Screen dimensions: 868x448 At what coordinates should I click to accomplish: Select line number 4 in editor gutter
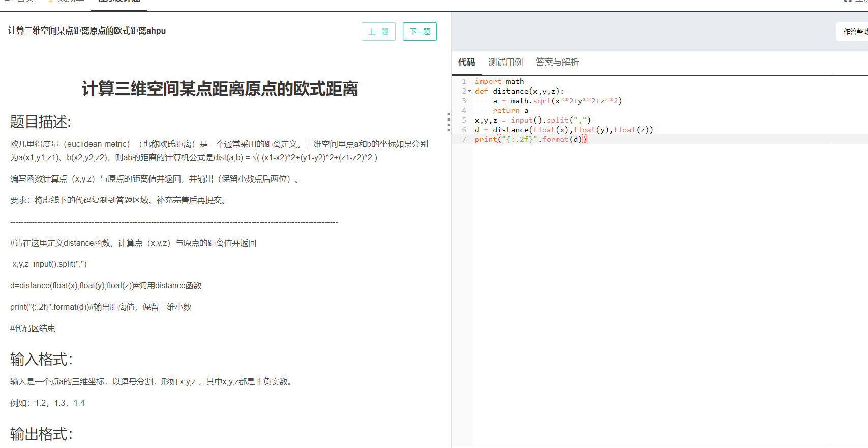pos(464,110)
